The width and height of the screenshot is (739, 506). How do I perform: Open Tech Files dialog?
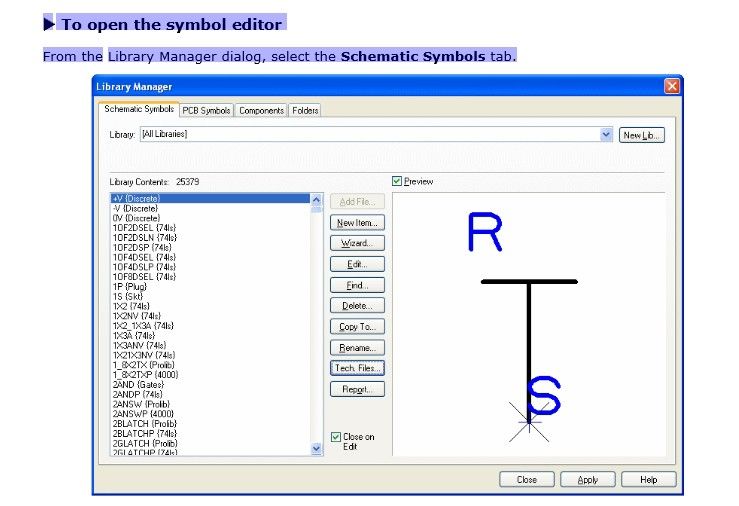(357, 368)
